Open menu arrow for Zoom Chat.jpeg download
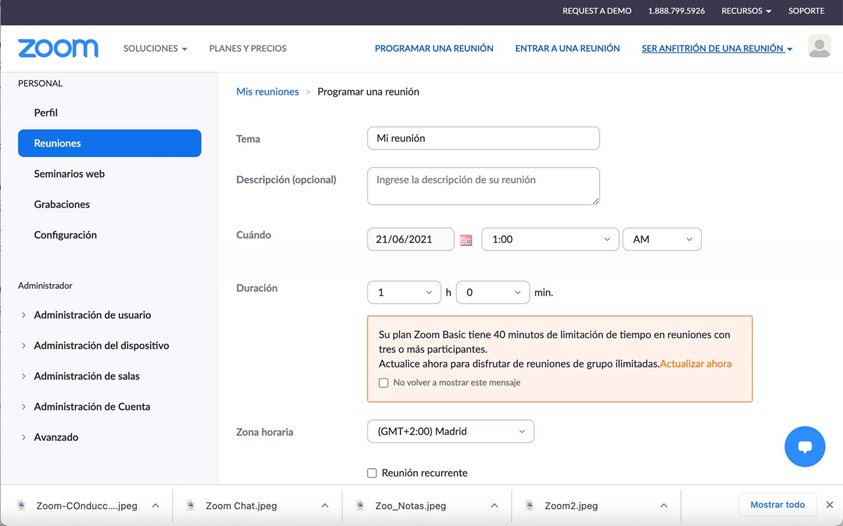The image size is (843, 526). (325, 505)
